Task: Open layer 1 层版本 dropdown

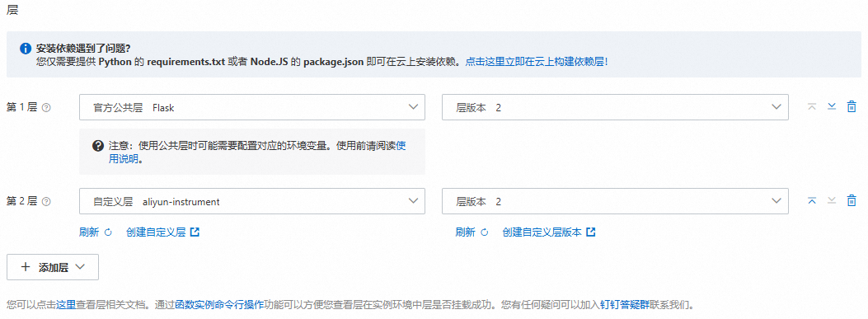Action: pos(615,107)
